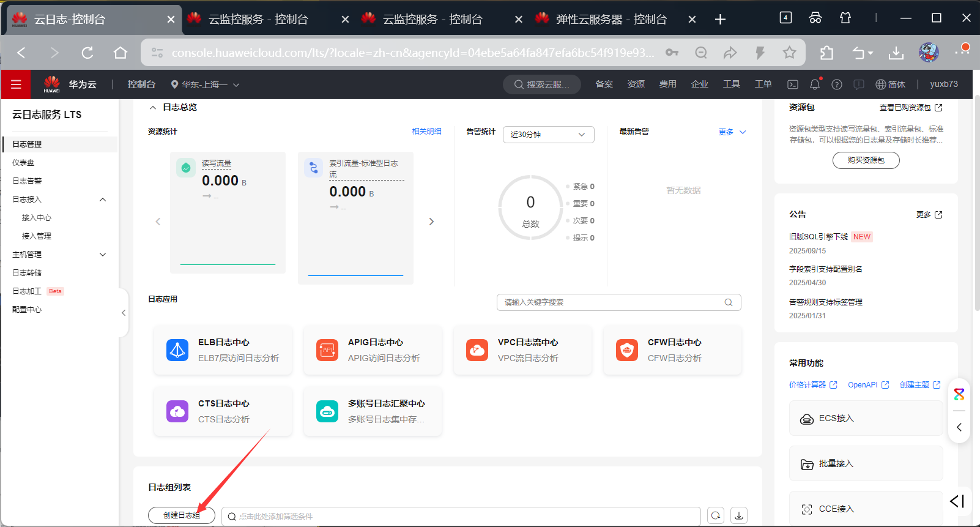Click the ELB日志中心 icon
The width and height of the screenshot is (980, 527).
[177, 350]
